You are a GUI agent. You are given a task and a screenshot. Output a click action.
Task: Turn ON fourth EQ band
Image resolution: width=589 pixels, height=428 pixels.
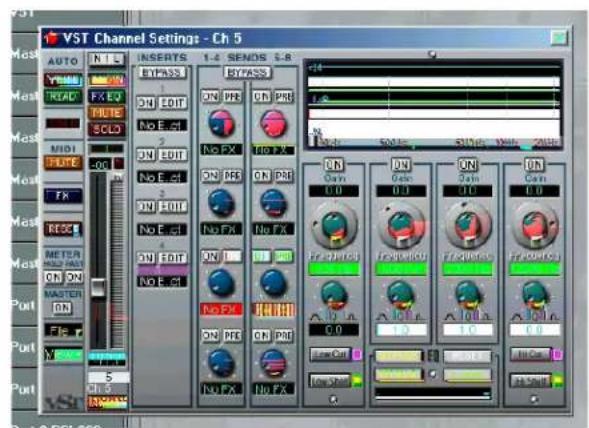[x=534, y=165]
